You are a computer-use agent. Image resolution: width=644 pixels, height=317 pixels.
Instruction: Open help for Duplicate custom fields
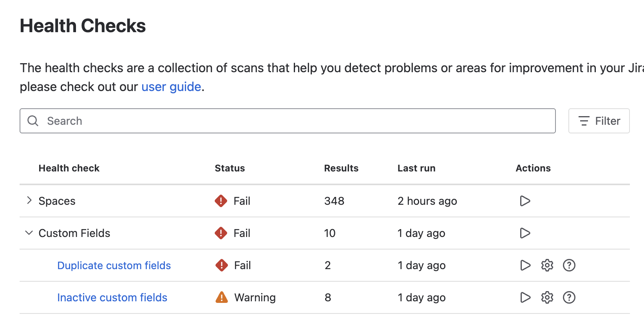coord(569,265)
